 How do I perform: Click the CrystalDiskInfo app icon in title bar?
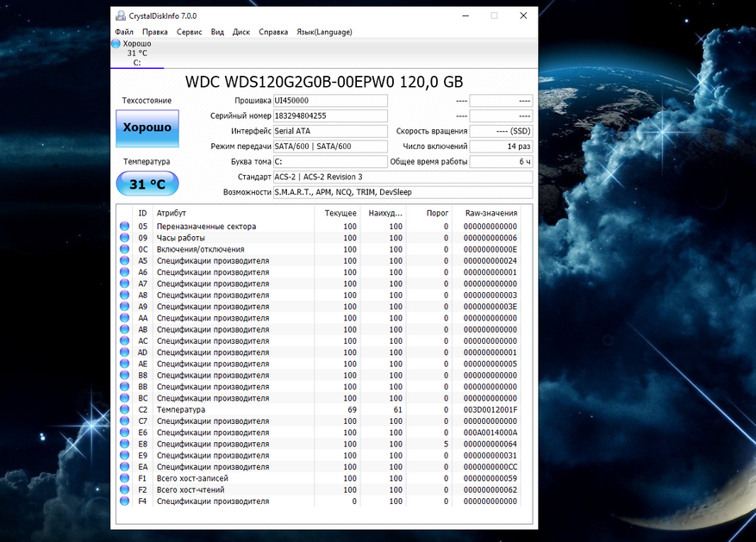tap(120, 16)
